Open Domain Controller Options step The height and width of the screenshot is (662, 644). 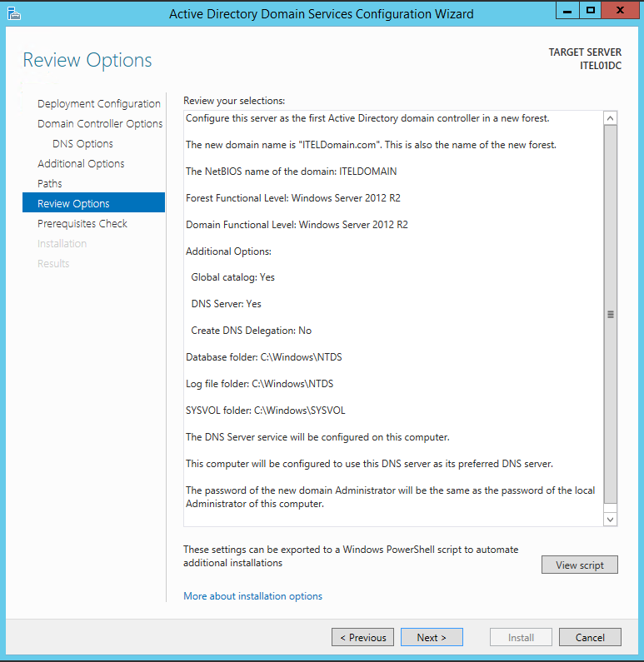tap(100, 124)
